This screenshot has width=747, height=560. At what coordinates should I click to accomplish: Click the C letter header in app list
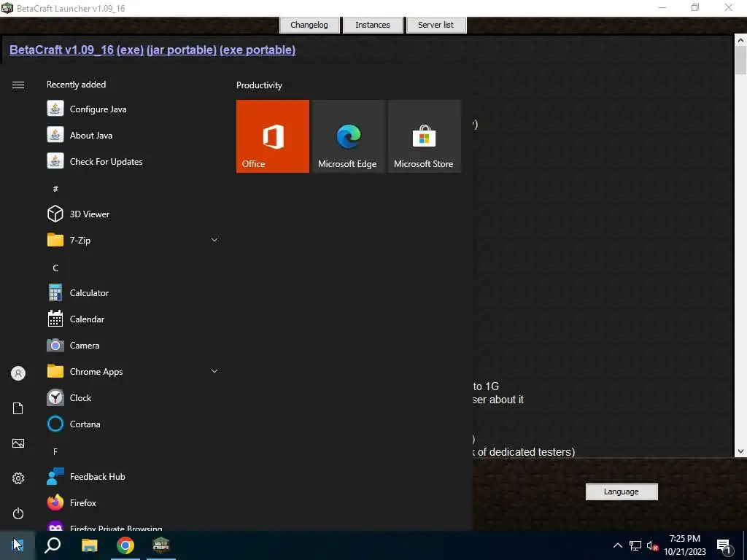tap(55, 268)
